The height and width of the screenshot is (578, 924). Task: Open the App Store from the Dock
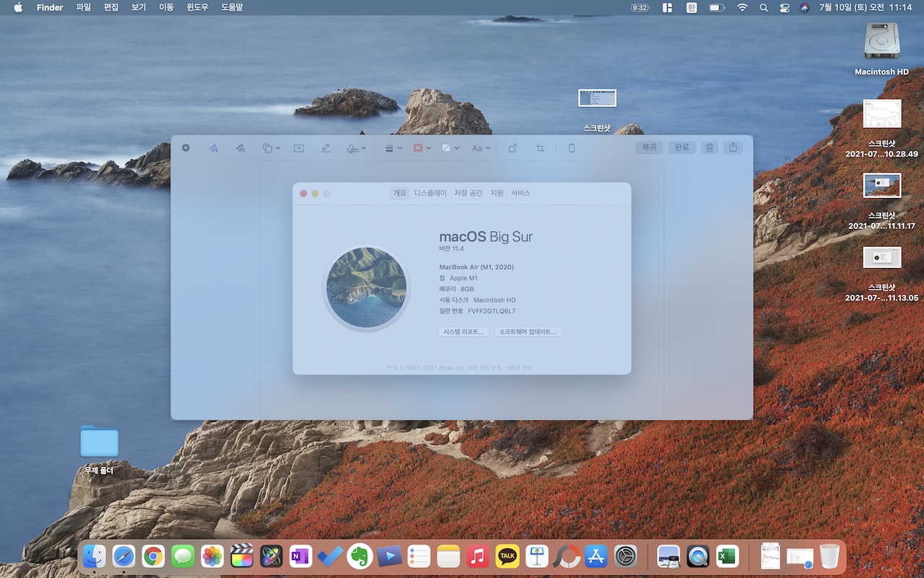click(x=596, y=556)
